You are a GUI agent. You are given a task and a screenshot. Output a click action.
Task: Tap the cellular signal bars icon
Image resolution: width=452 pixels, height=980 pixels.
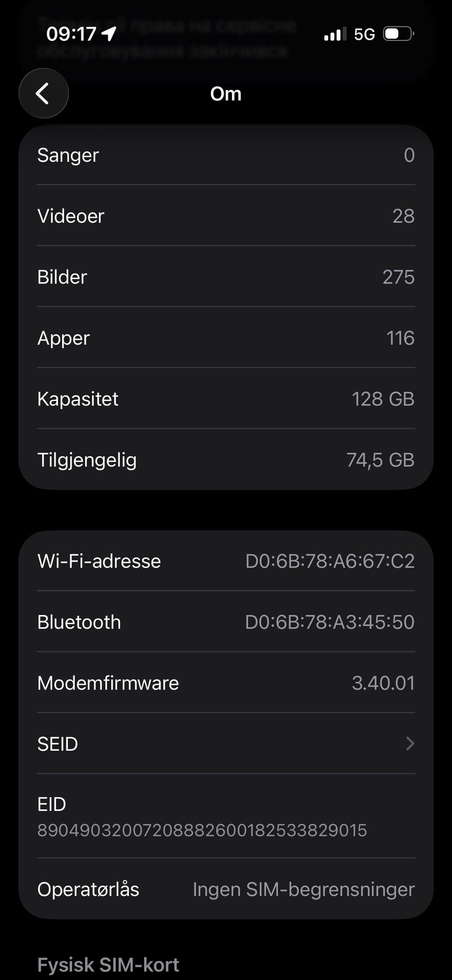(335, 34)
